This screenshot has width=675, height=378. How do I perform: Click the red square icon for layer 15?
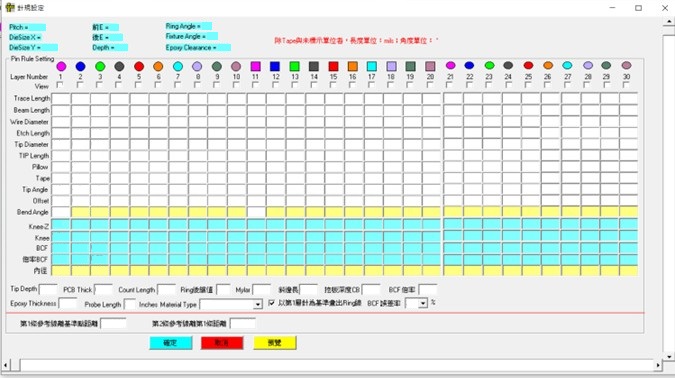(x=333, y=66)
